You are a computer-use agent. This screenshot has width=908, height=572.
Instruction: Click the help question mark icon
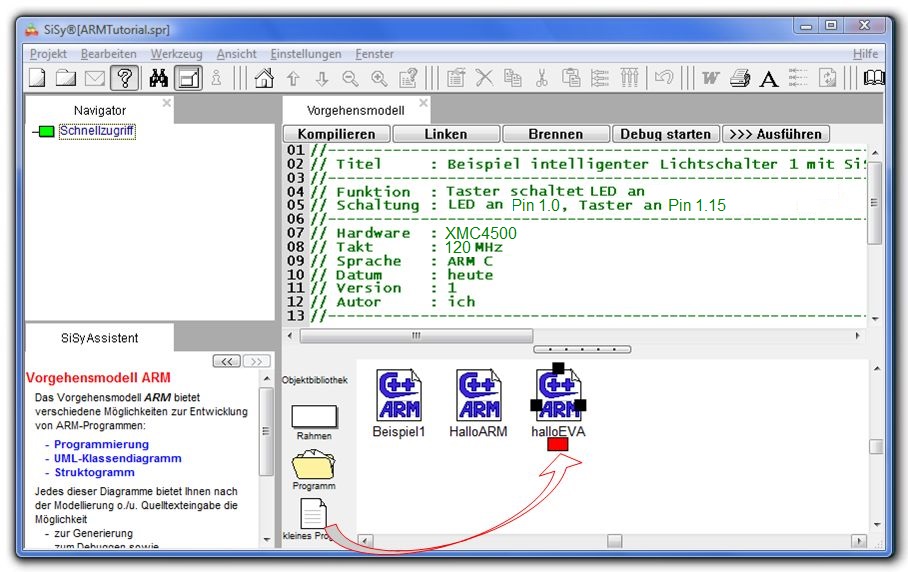coord(125,78)
